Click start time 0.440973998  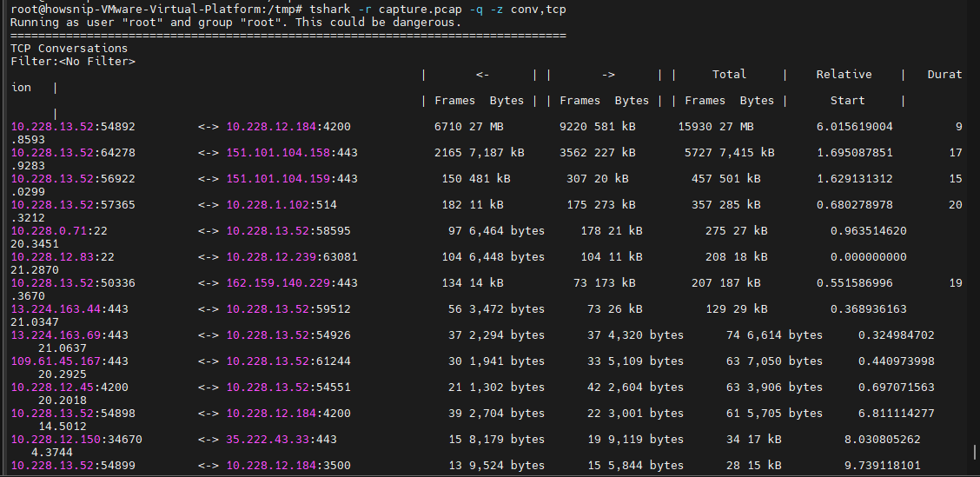point(897,361)
